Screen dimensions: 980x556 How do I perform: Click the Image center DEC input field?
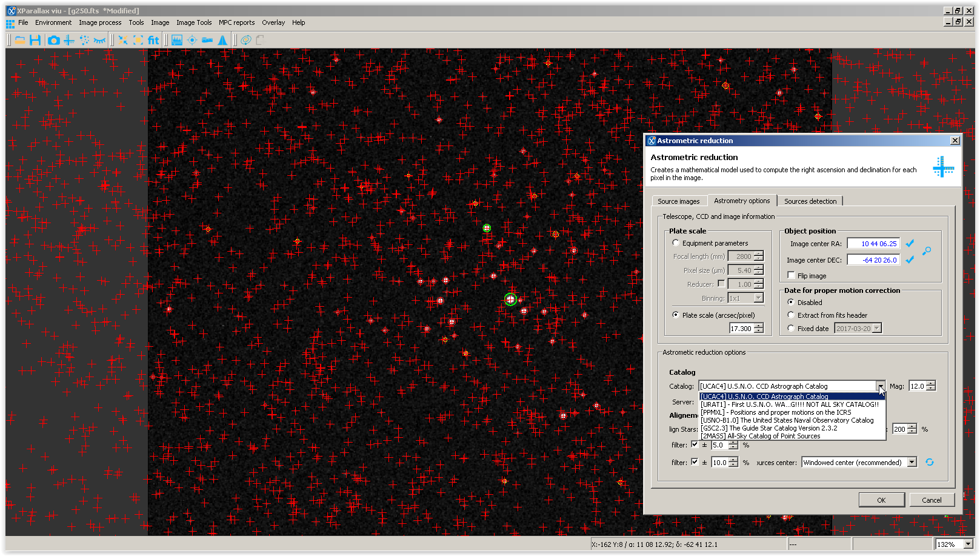coord(873,260)
